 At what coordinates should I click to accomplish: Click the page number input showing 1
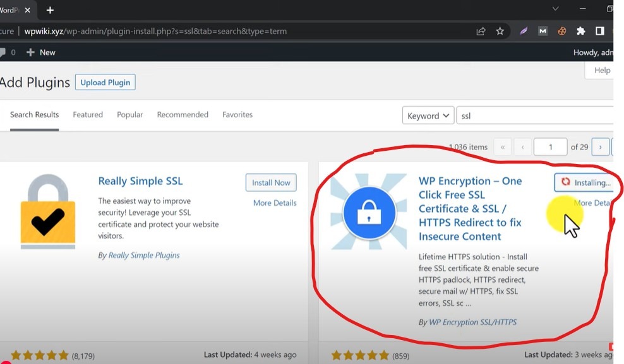[x=550, y=146]
